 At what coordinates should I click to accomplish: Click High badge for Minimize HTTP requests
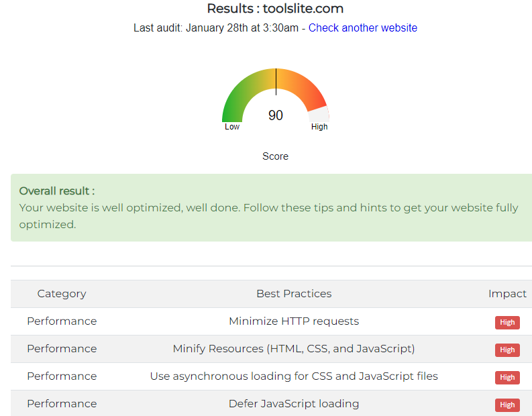[x=507, y=322]
